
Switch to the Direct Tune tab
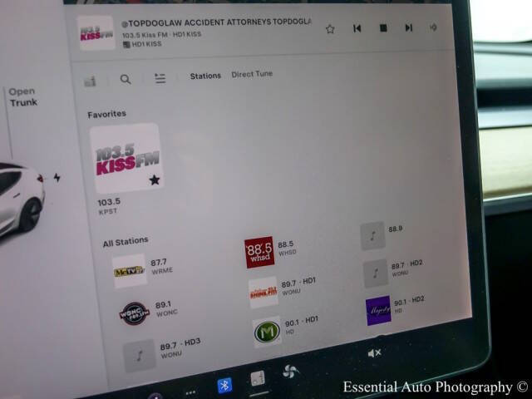tap(252, 74)
